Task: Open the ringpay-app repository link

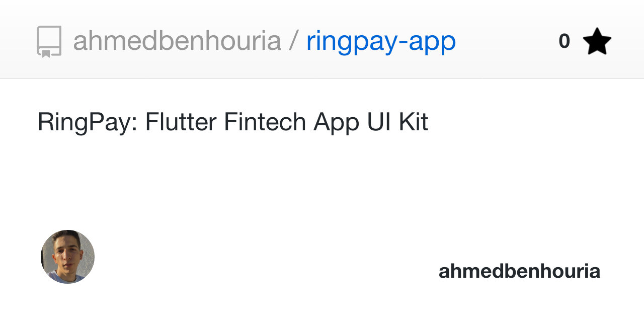Action: 380,41
